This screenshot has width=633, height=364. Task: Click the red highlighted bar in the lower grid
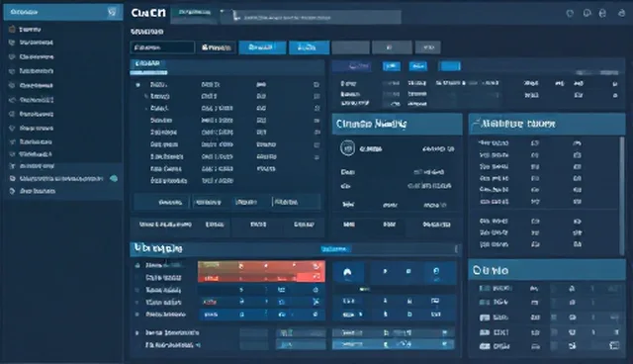(x=261, y=271)
